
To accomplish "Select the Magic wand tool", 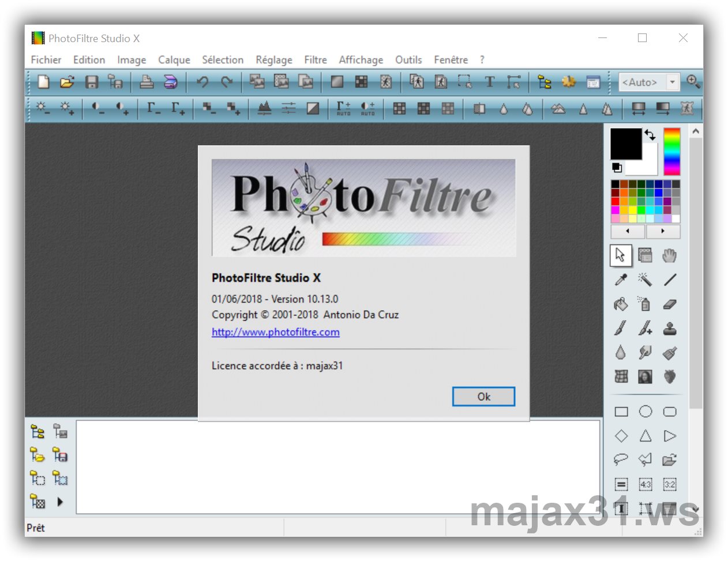I will [645, 280].
